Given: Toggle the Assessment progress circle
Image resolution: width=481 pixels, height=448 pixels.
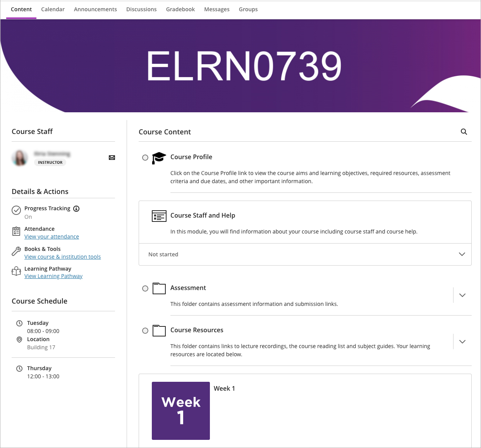Looking at the screenshot, I should [145, 288].
